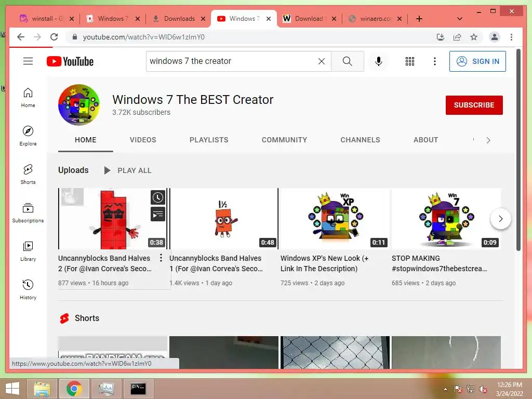Clear the search box with X
The height and width of the screenshot is (399, 532).
tap(321, 61)
